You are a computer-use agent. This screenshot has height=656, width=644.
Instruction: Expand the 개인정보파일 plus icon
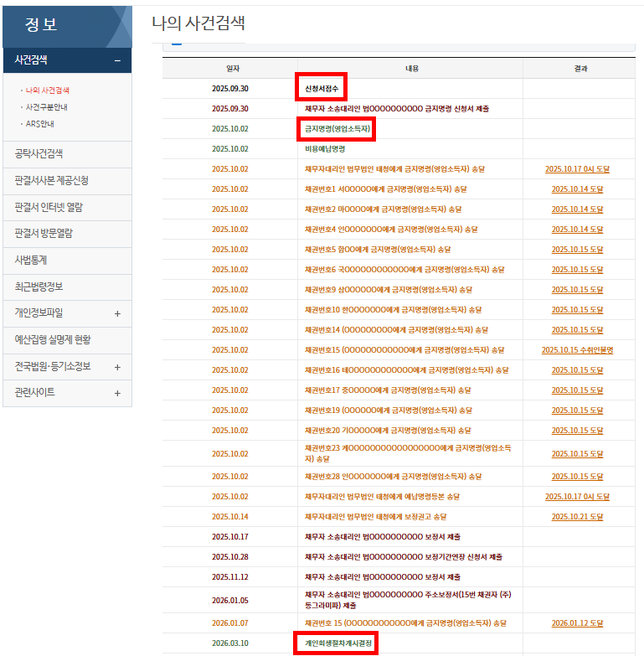tap(117, 313)
